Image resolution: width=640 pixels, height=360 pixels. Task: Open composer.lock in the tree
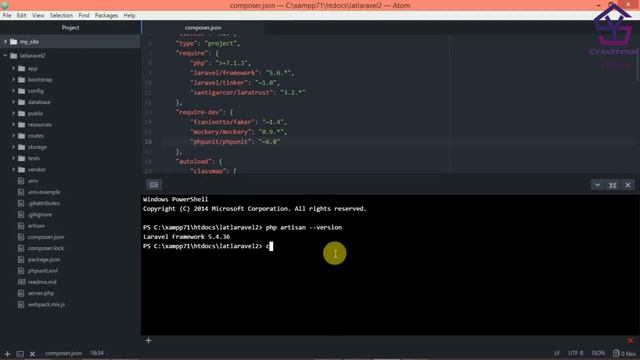point(46,248)
